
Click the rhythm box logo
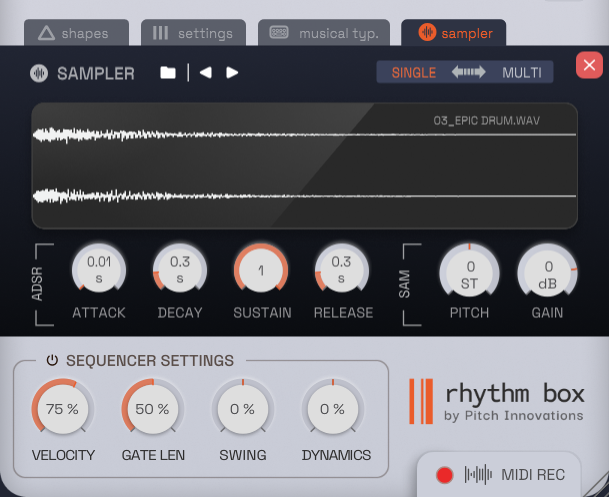click(x=497, y=401)
